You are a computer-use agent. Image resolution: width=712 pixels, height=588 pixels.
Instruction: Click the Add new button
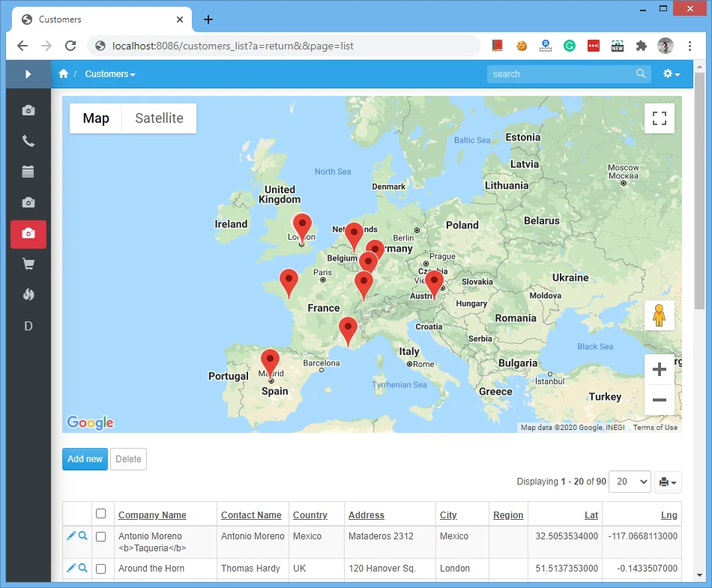point(85,458)
